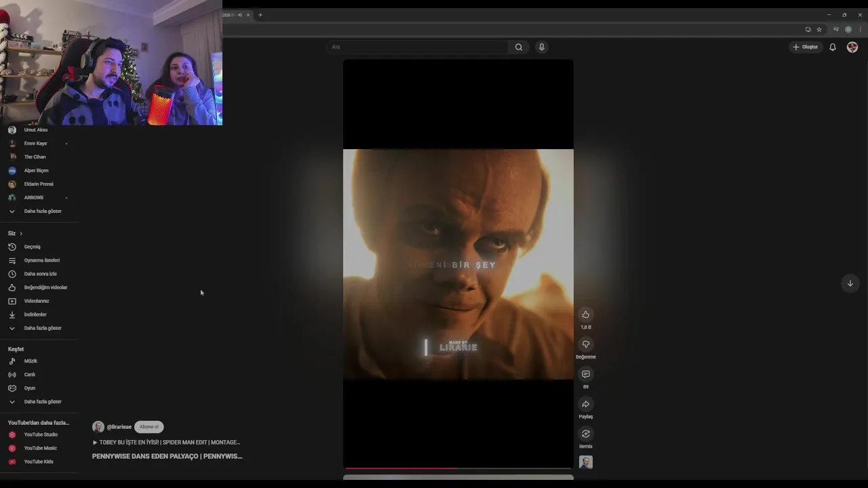Open the notifications bell
Screen dimensions: 868x488
pyautogui.click(x=833, y=47)
